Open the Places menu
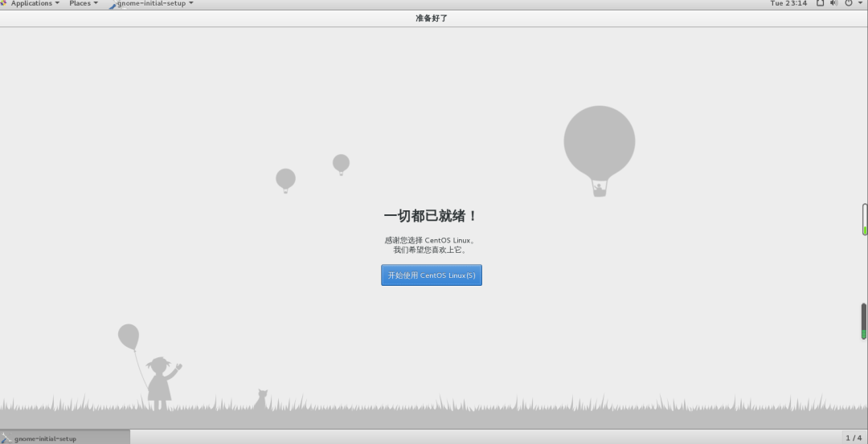 click(84, 3)
